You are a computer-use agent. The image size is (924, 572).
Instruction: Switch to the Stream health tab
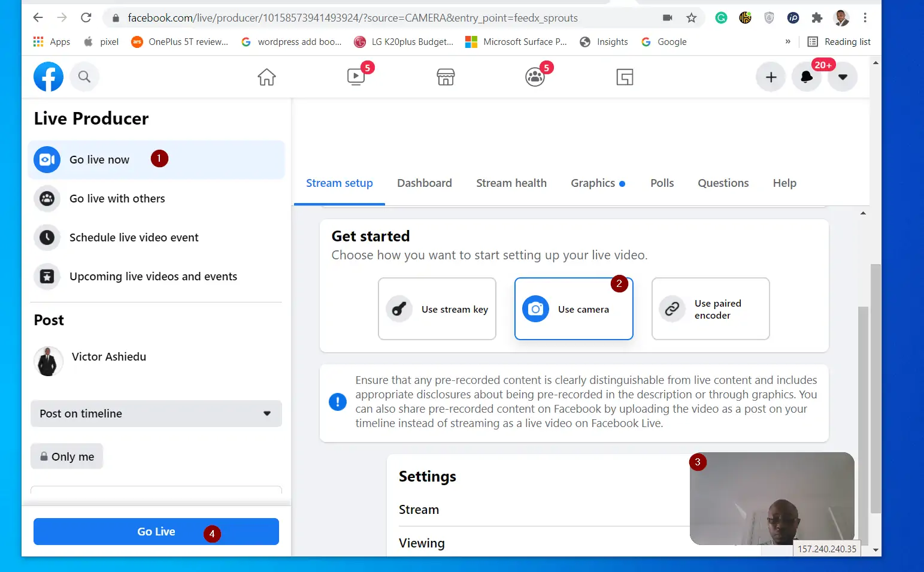[511, 183]
